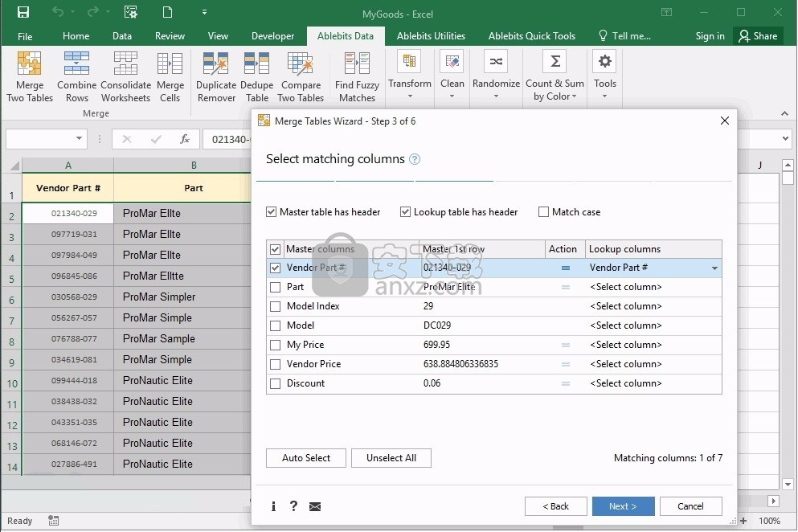Viewport: 798px width, 532px height.
Task: Click the Next > button
Action: pyautogui.click(x=623, y=506)
